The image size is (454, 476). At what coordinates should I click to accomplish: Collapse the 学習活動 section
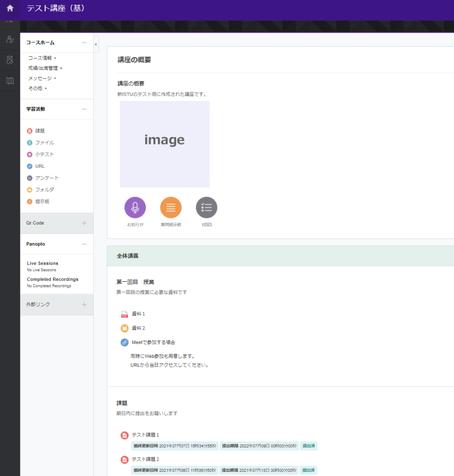click(x=84, y=109)
